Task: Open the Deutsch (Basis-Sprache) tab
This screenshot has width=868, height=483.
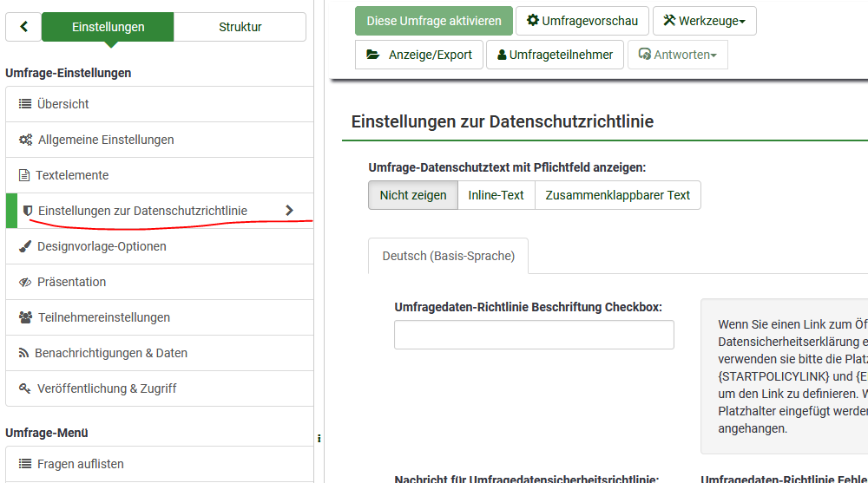Action: 448,256
